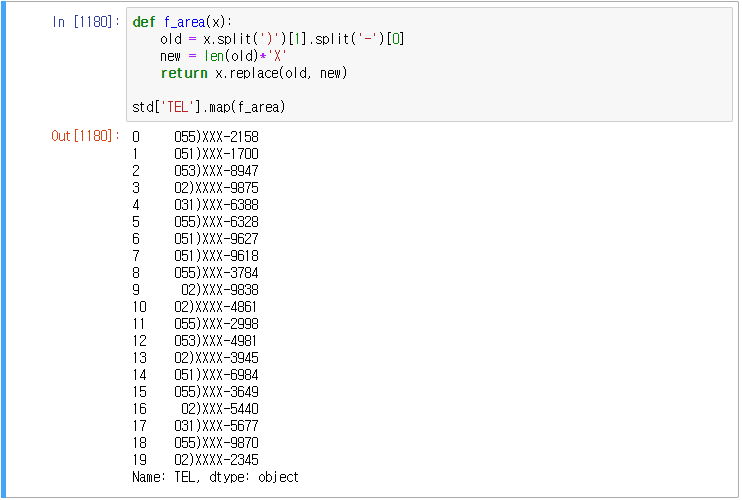Select output row 10 value 02)XXXX-4861
The image size is (742, 500).
(x=216, y=307)
